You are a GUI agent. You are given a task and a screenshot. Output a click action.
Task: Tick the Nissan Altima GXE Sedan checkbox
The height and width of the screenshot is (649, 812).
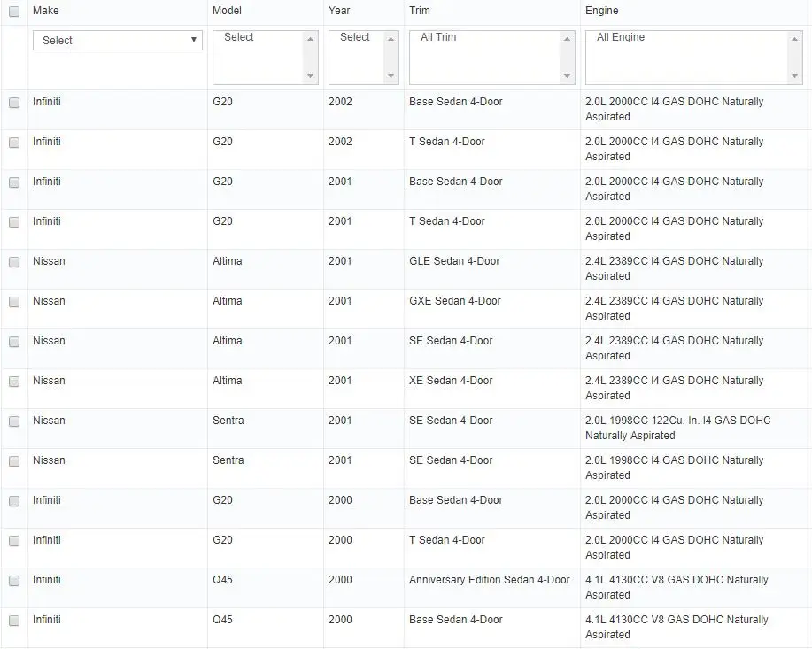coord(14,302)
